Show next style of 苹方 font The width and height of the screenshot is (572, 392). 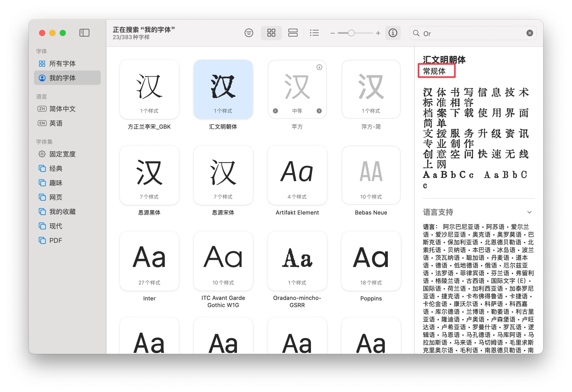pos(319,111)
